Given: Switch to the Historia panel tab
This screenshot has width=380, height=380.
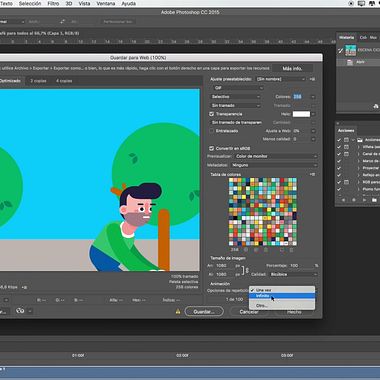Looking at the screenshot, I should pos(346,38).
